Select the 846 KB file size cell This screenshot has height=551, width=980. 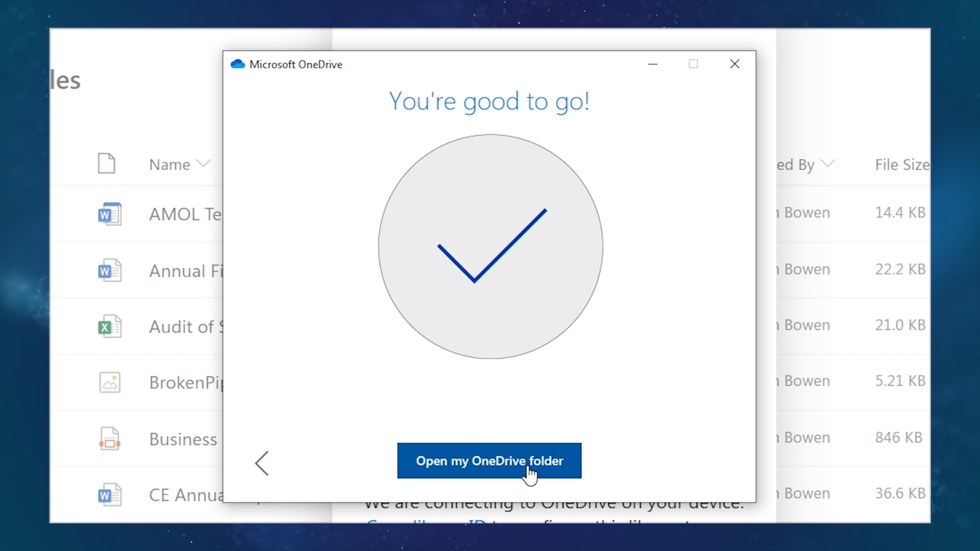(x=899, y=437)
